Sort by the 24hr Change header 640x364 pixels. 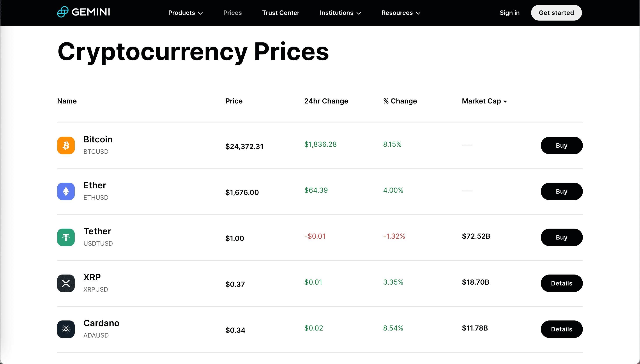click(326, 101)
